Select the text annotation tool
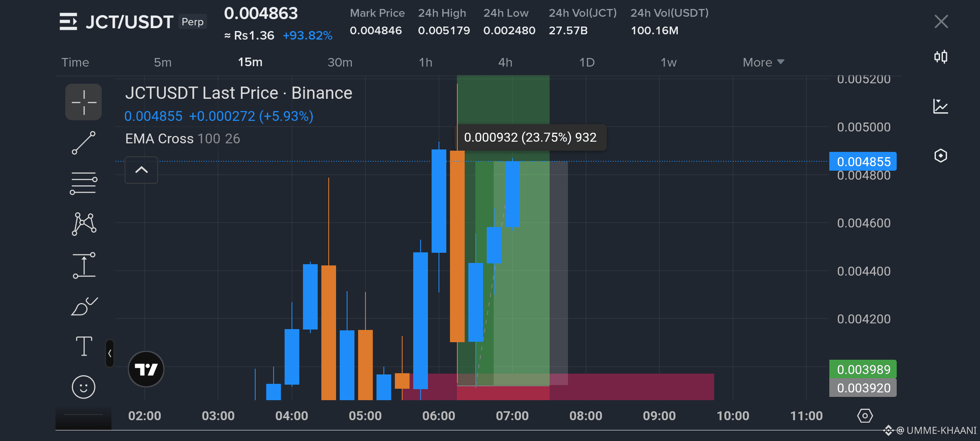 click(84, 346)
